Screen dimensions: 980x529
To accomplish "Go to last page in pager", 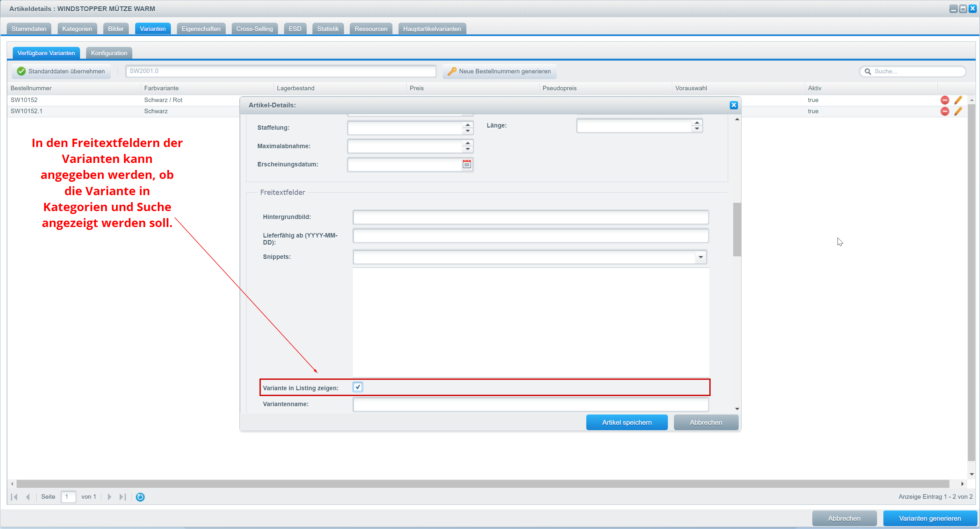I will 122,497.
